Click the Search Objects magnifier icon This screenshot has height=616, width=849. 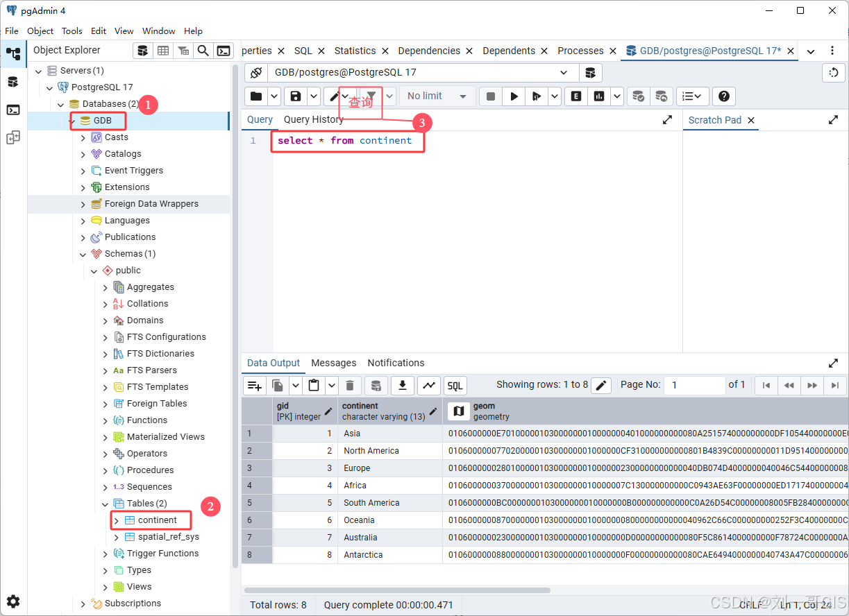point(203,50)
